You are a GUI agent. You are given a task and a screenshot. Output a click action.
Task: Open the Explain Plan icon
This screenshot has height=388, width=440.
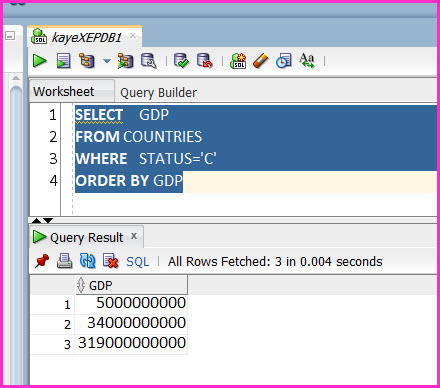(87, 61)
